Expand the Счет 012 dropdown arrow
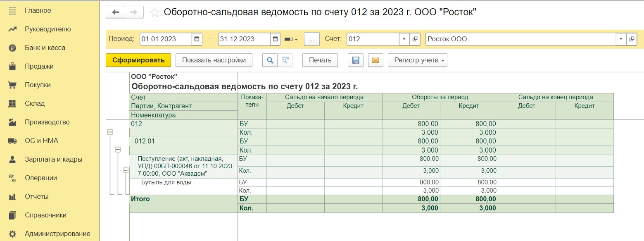The width and height of the screenshot is (644, 241). [404, 39]
